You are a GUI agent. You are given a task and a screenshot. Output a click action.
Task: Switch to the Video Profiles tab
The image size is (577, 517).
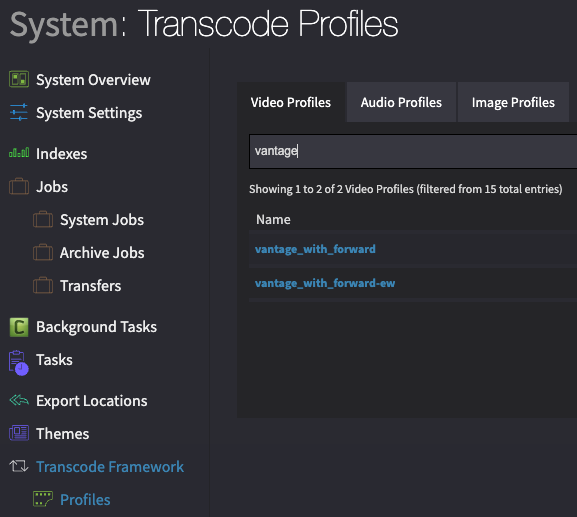291,102
